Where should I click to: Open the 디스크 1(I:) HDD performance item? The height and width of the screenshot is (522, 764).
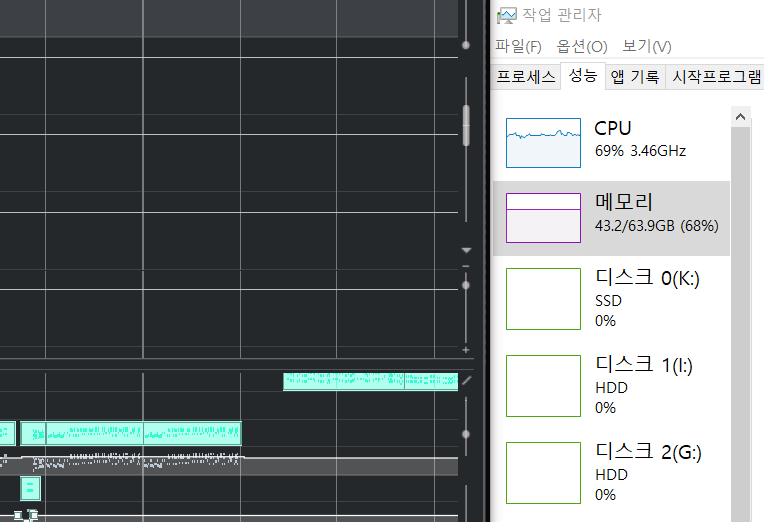coord(612,385)
